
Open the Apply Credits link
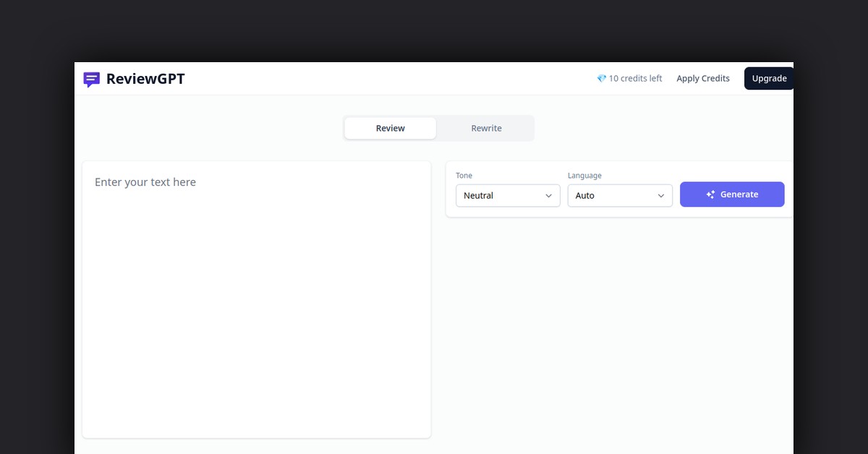point(702,79)
